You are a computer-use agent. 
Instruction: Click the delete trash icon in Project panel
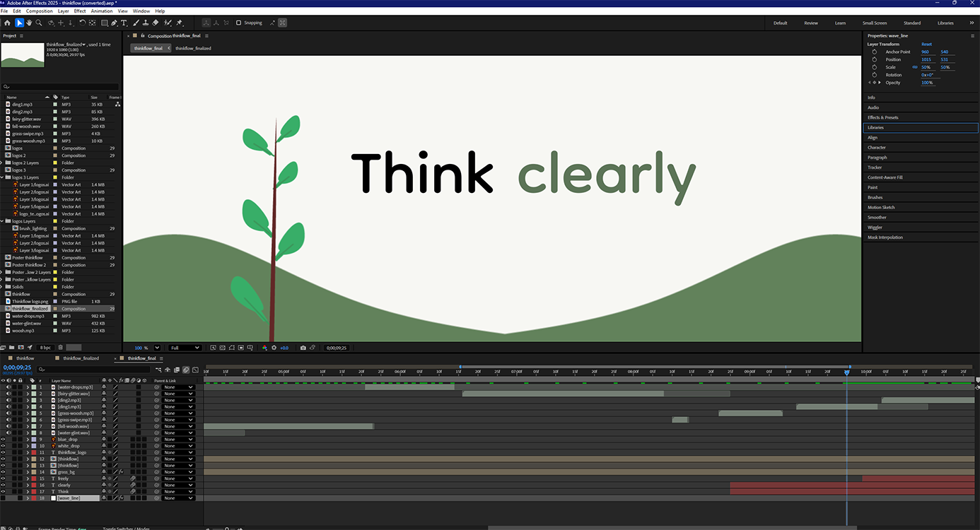coord(60,347)
